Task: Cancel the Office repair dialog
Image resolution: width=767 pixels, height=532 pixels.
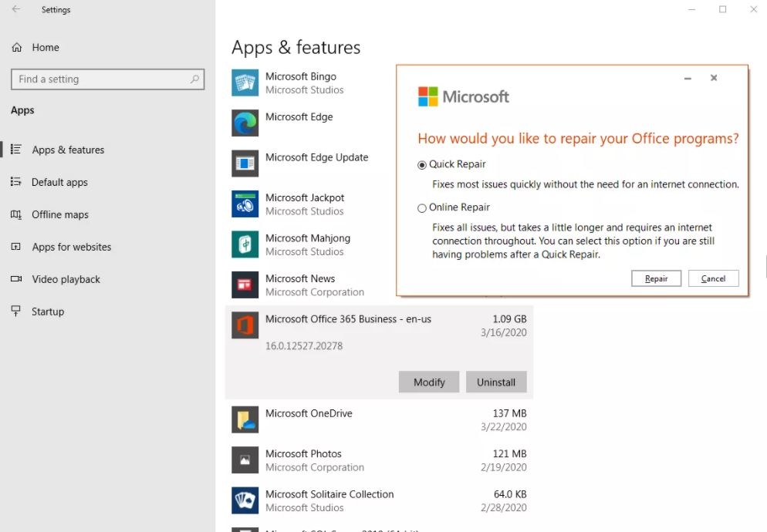Action: coord(713,278)
